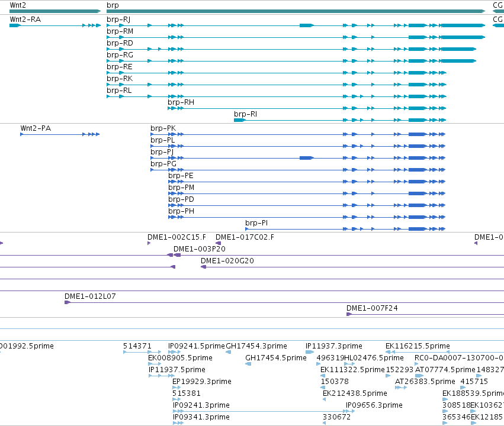Screen dimensions: 504x426
Task: Open the GH17454.3prime EST label
Action: [x=256, y=346]
